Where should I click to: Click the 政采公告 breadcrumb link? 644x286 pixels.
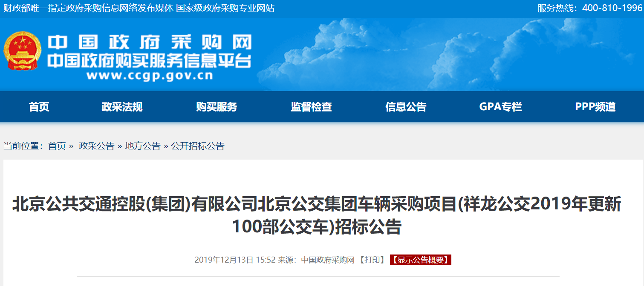point(97,146)
